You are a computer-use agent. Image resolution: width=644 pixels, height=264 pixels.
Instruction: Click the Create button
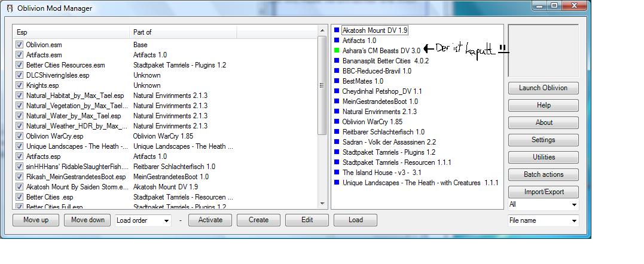tap(258, 220)
